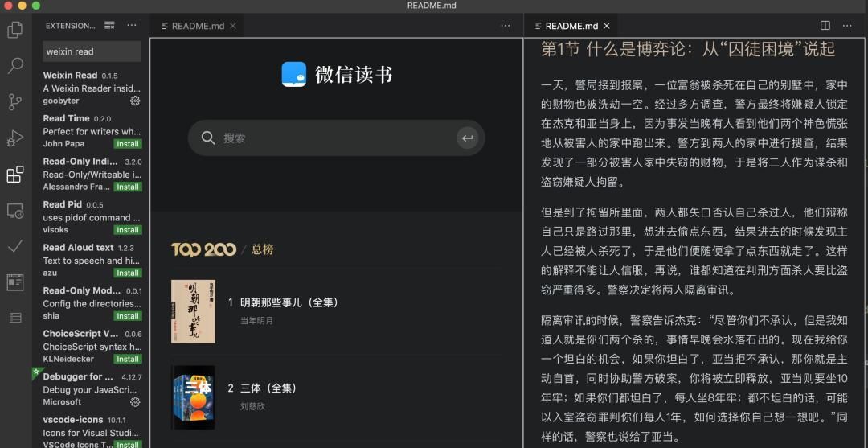
Task: Open the Read Time extension entry
Action: tap(92, 130)
